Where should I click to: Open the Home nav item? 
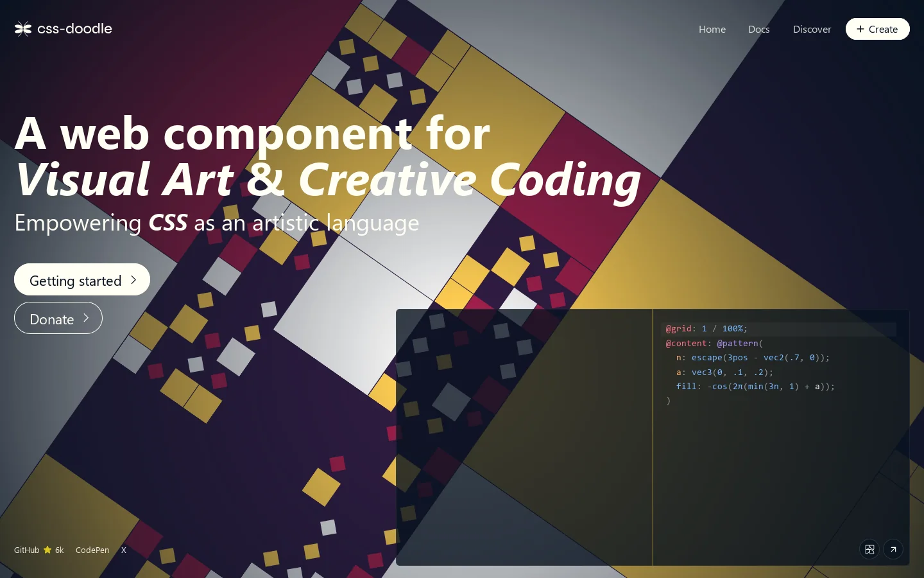712,29
